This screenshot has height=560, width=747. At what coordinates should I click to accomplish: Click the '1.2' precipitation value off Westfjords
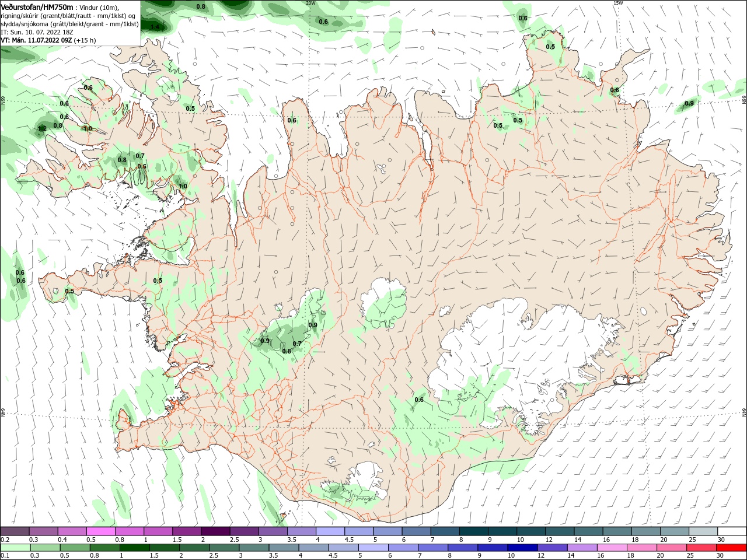click(x=42, y=128)
